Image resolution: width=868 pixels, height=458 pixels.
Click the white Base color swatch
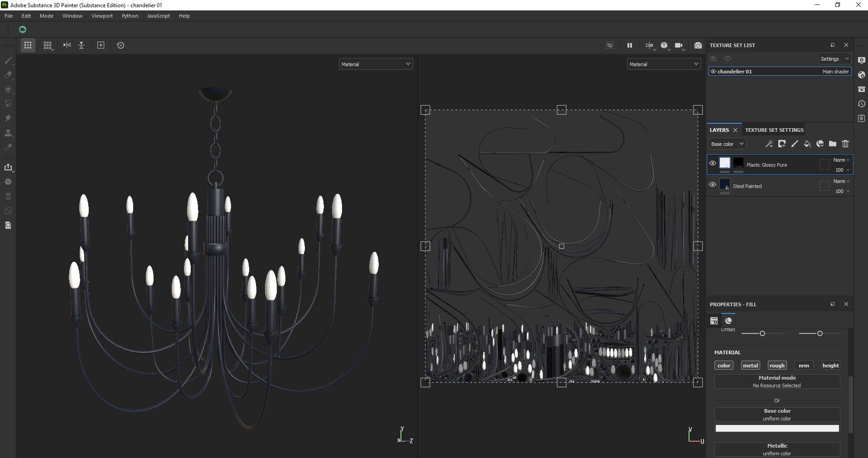pyautogui.click(x=777, y=429)
